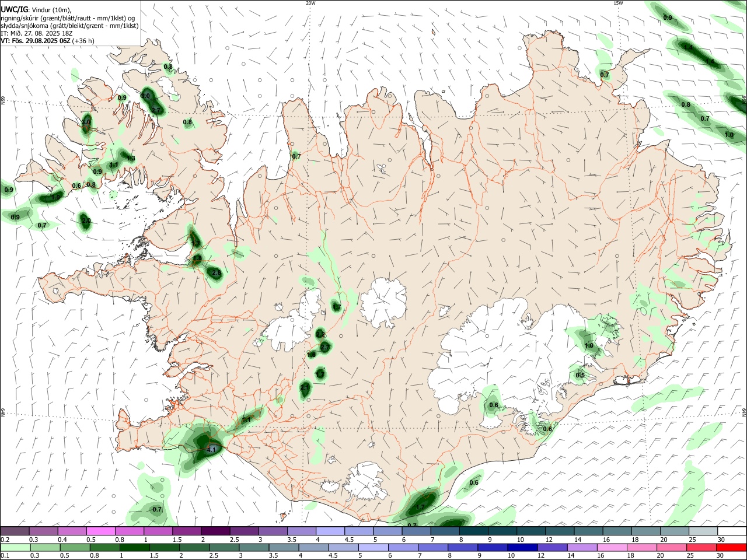Click the 1.3 precipitation label in Westfjords
This screenshot has width=747, height=560.
(131, 158)
